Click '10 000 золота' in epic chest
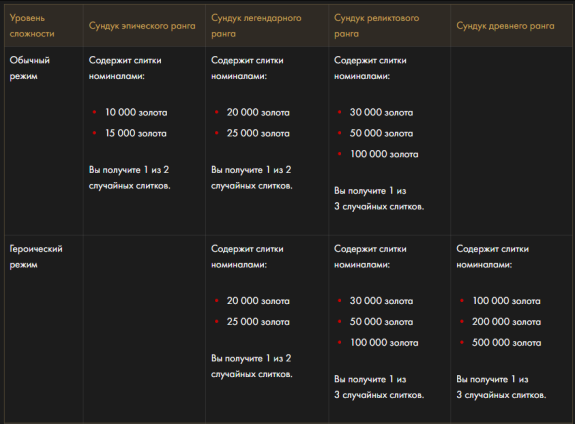Screen dimensions: 575x424 136,112
